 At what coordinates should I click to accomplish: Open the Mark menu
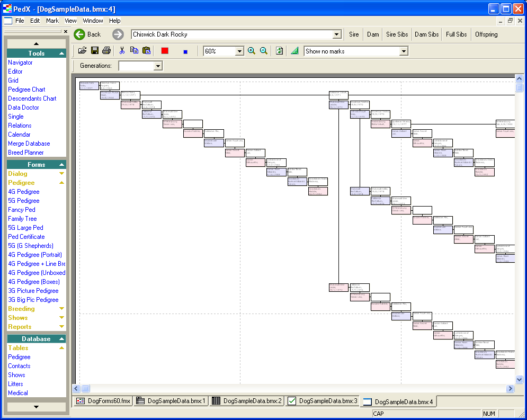(x=52, y=21)
